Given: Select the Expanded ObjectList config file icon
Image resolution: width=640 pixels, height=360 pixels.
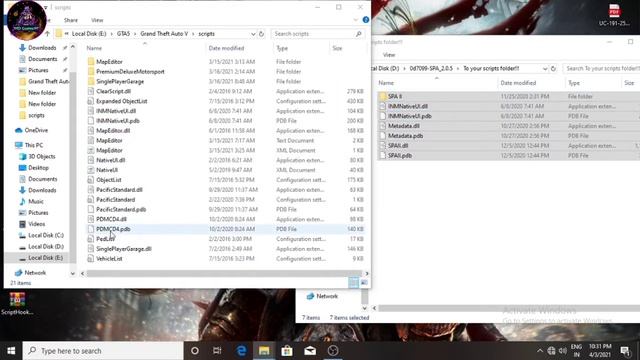Looking at the screenshot, I should 91,101.
